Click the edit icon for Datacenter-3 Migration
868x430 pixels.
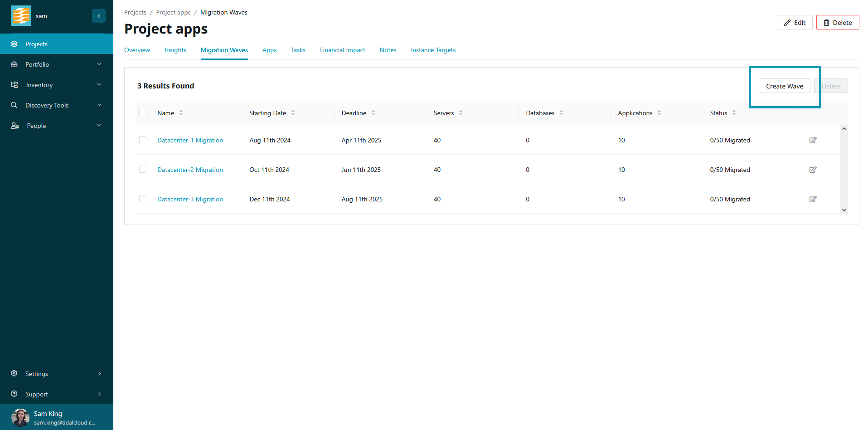pos(813,199)
